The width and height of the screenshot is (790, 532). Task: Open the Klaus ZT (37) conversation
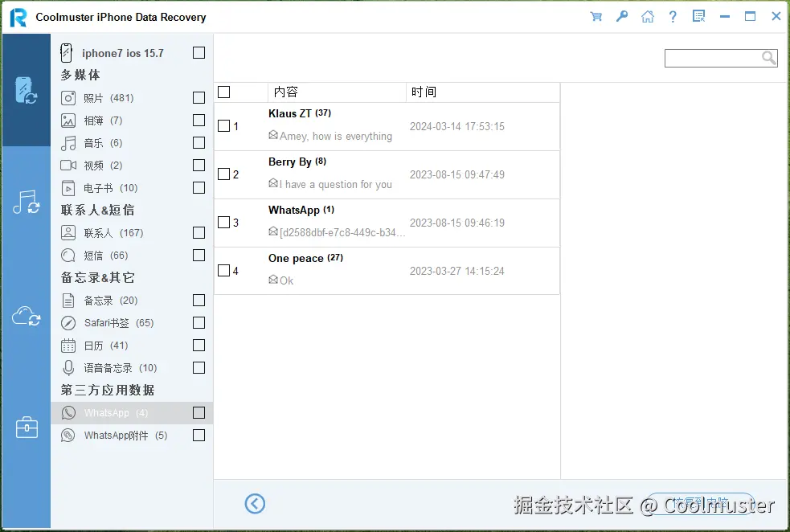click(387, 126)
